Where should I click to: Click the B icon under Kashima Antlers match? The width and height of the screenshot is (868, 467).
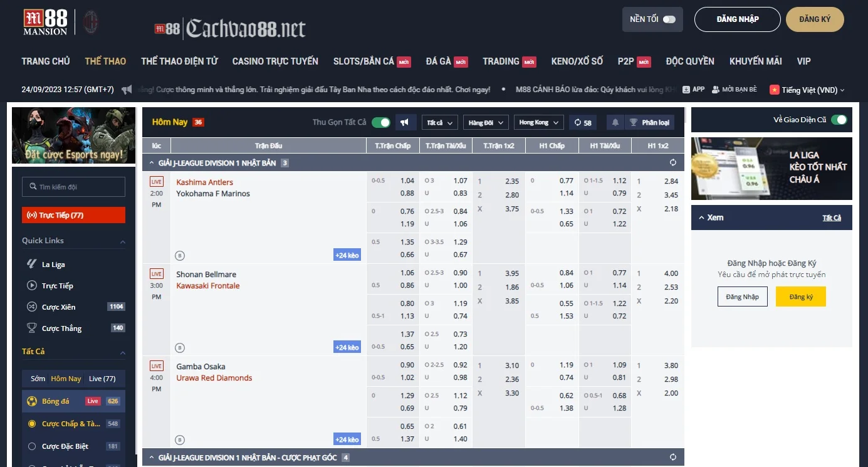[x=180, y=256]
